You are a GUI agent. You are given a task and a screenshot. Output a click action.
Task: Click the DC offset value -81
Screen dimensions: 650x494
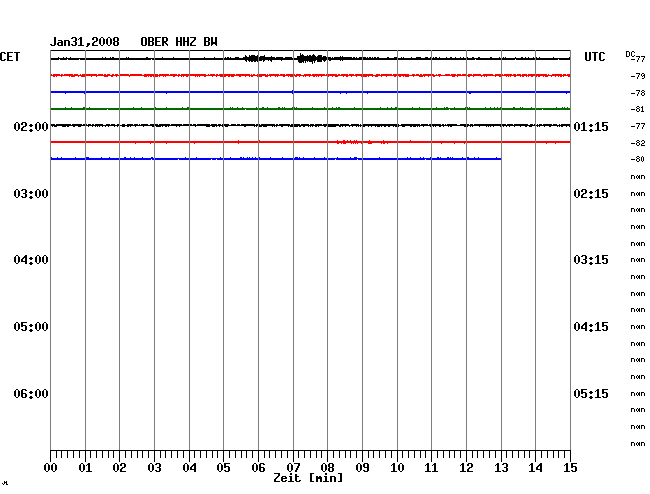(x=638, y=109)
